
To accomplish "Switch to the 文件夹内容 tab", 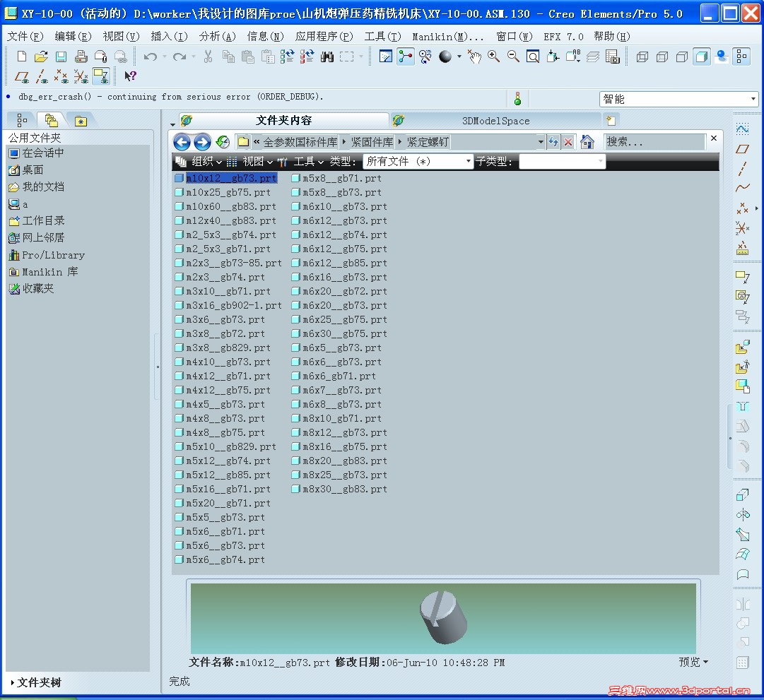I will tap(283, 120).
